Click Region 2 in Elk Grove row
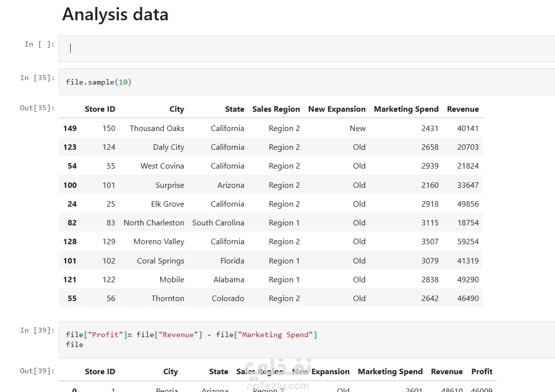Image resolution: width=555 pixels, height=392 pixels. coord(284,204)
